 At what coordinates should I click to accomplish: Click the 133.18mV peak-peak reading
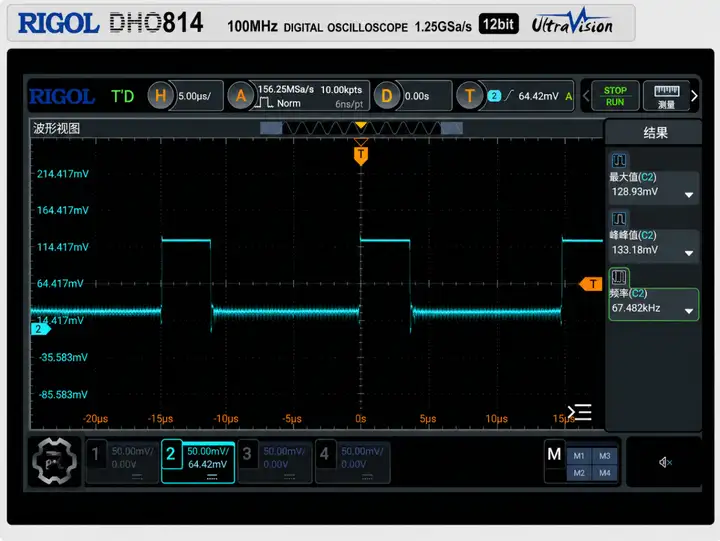635,250
